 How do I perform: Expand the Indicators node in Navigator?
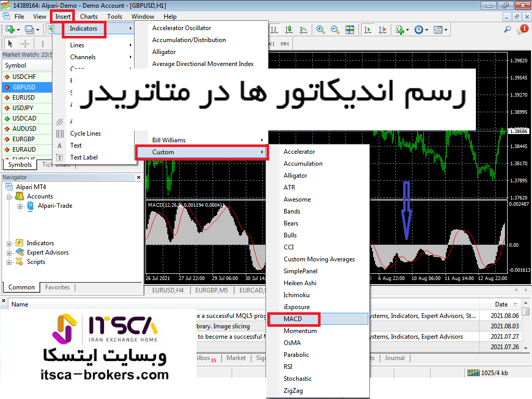tap(9, 244)
